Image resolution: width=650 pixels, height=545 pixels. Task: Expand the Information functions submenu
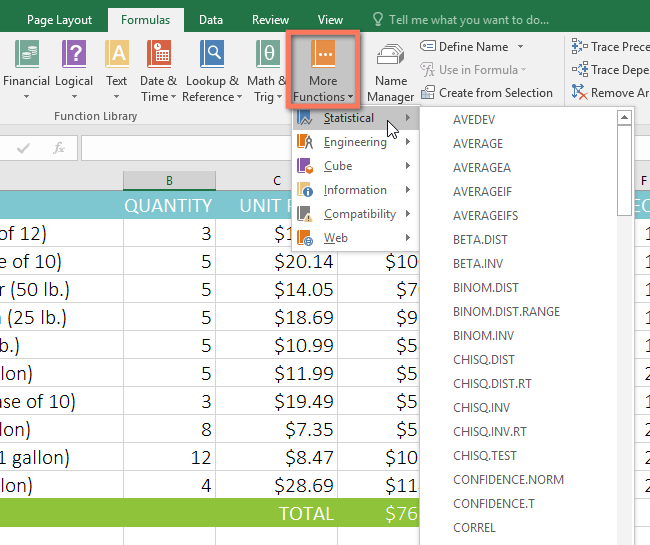pyautogui.click(x=355, y=190)
